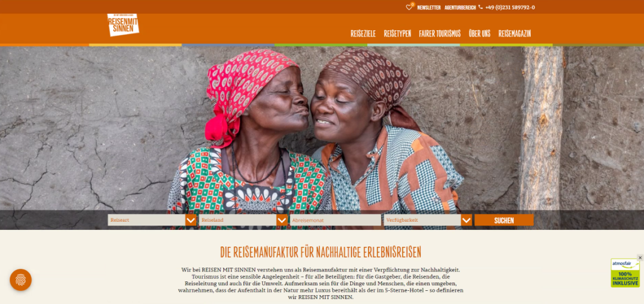644x304 pixels.
Task: Click the Reiseart select field
Action: point(147,220)
